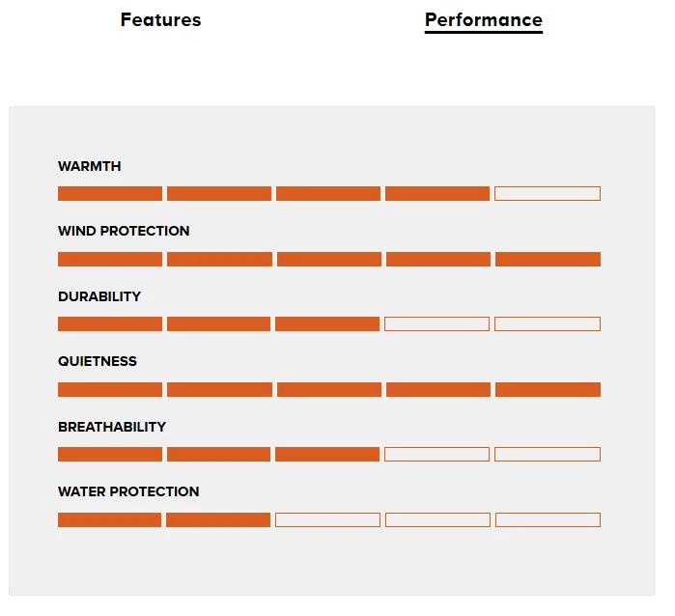Click the WARMTH rating label
Image resolution: width=675 pixels, height=616 pixels.
point(90,166)
